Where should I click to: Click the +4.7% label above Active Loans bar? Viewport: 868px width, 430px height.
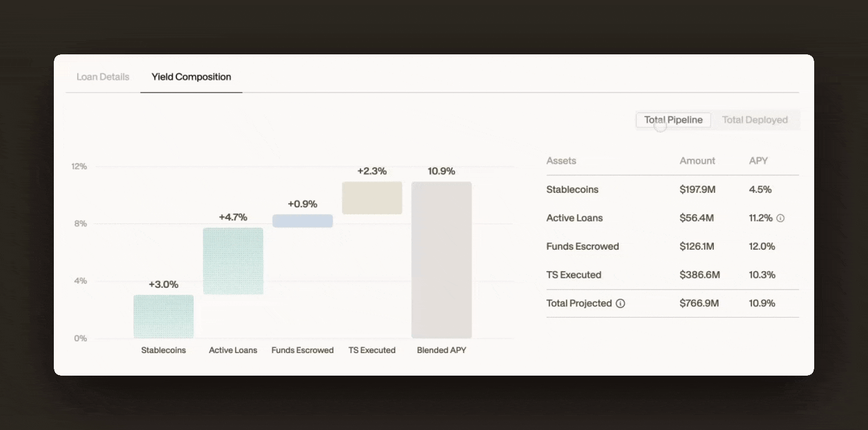point(233,217)
